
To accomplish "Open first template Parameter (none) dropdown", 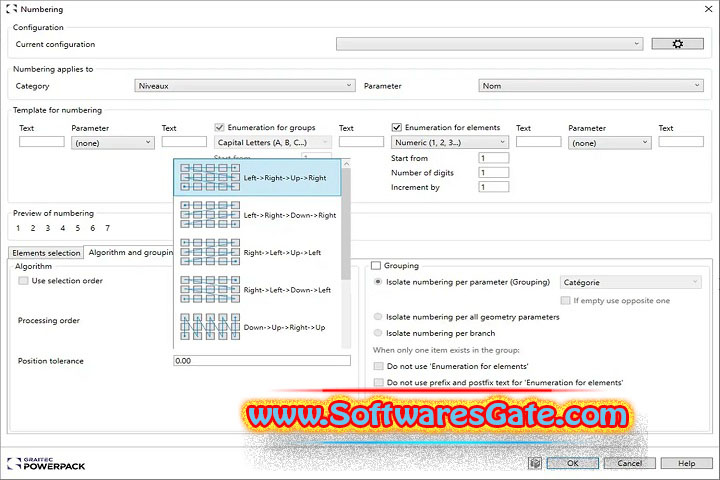I will click(113, 143).
